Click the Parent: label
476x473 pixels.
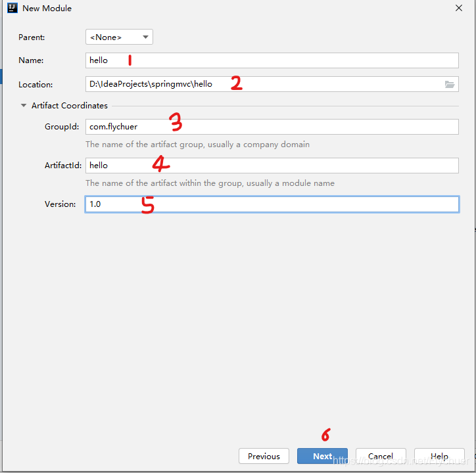(x=32, y=37)
